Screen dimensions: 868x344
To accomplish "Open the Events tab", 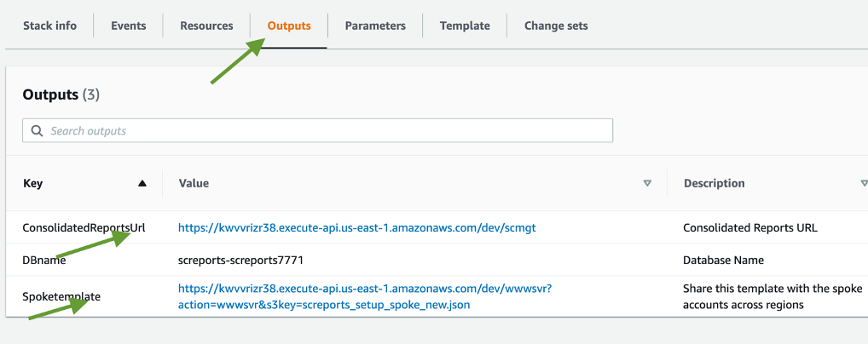I will [x=128, y=26].
